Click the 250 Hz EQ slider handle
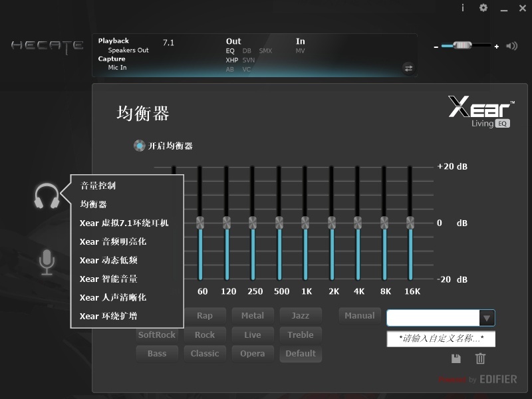 tap(253, 223)
